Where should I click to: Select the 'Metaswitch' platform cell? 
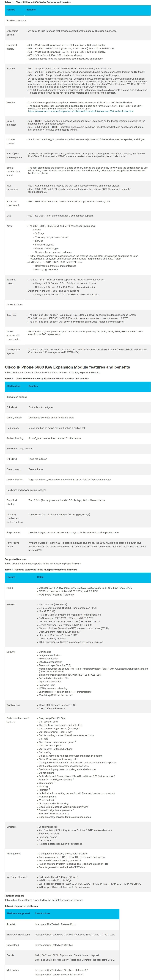pos(13,970)
